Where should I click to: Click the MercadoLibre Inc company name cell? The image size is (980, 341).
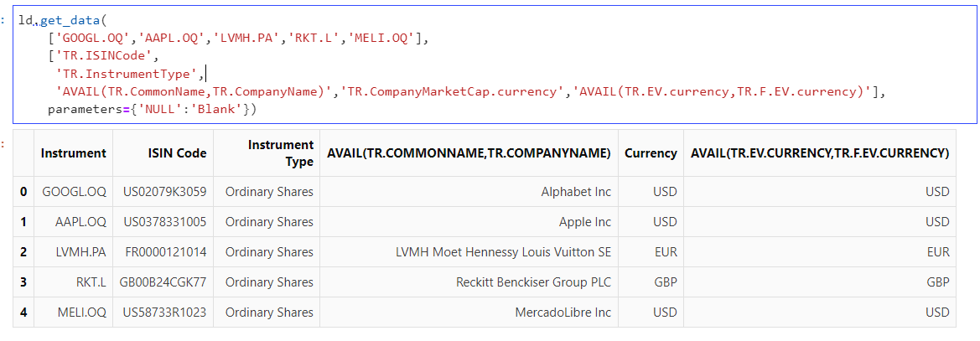coord(563,313)
